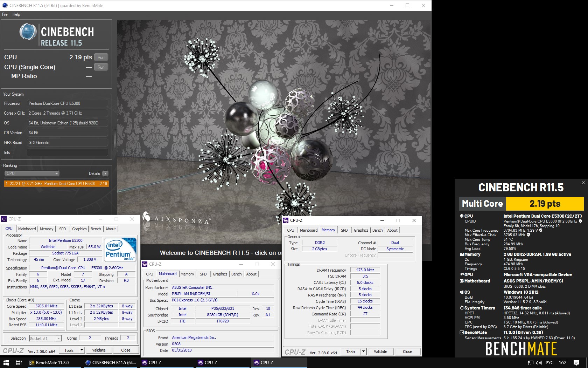
Task: Click the CPU-Z CPU window title icon
Action: click(x=4, y=219)
